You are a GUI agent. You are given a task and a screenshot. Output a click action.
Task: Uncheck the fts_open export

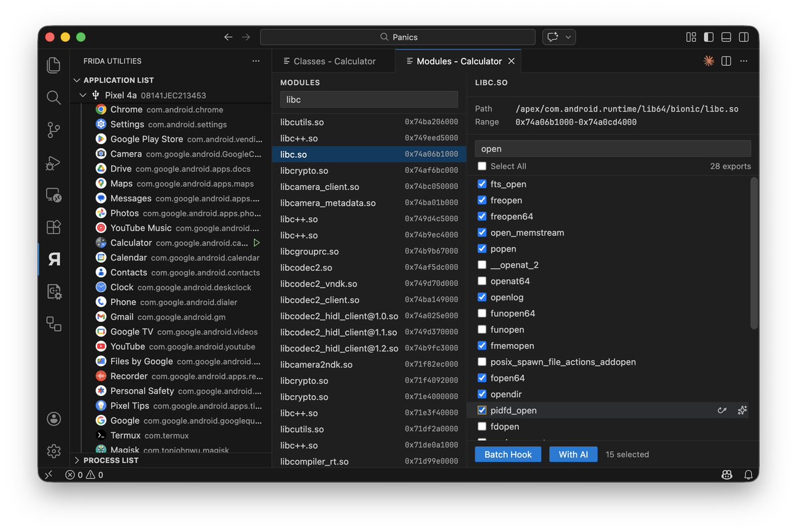click(482, 184)
